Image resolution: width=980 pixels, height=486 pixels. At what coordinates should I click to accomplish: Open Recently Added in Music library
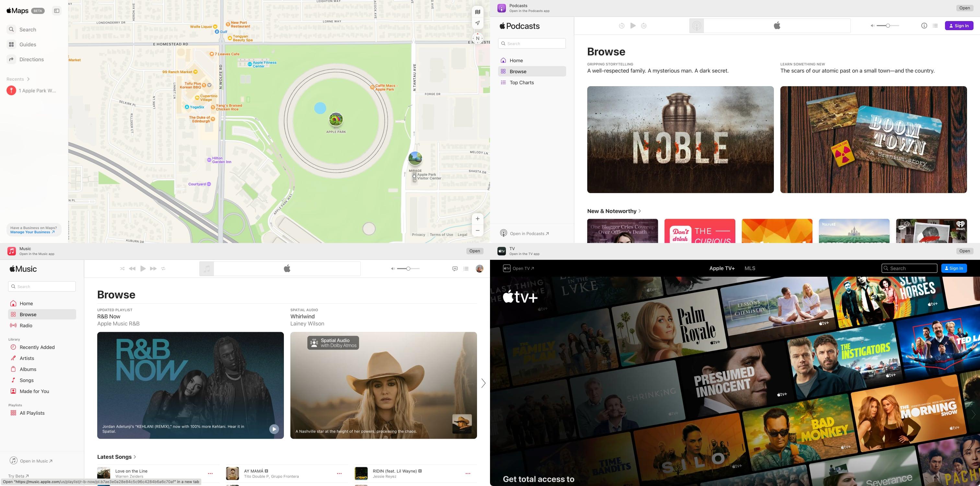[x=42, y=347]
